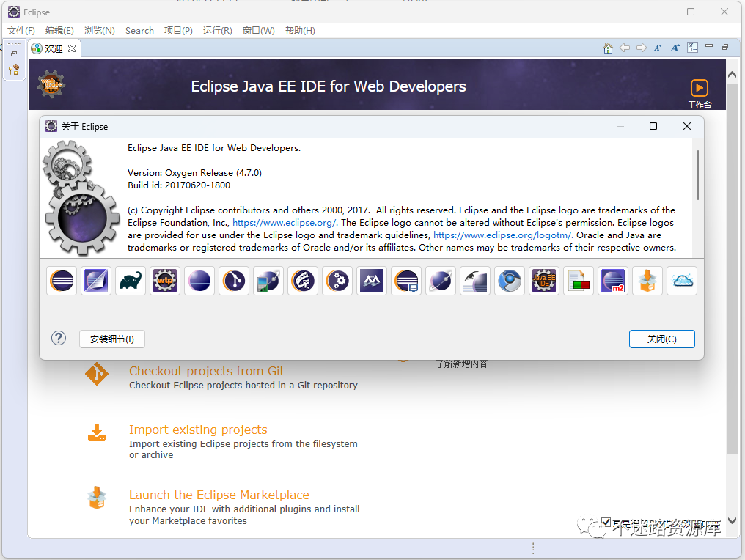
Task: Open the https://www.eclipse.org/ link
Action: pyautogui.click(x=284, y=223)
